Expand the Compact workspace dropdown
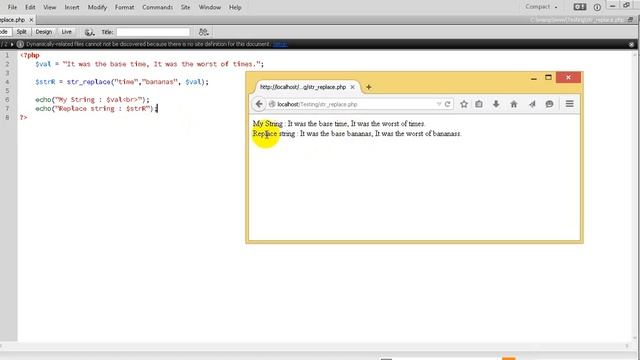 pyautogui.click(x=541, y=7)
